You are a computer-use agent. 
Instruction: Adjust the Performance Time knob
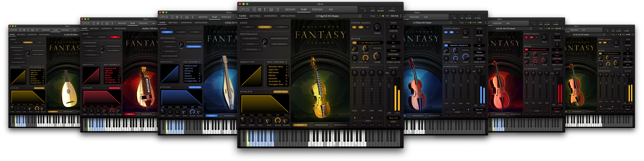[265, 41]
